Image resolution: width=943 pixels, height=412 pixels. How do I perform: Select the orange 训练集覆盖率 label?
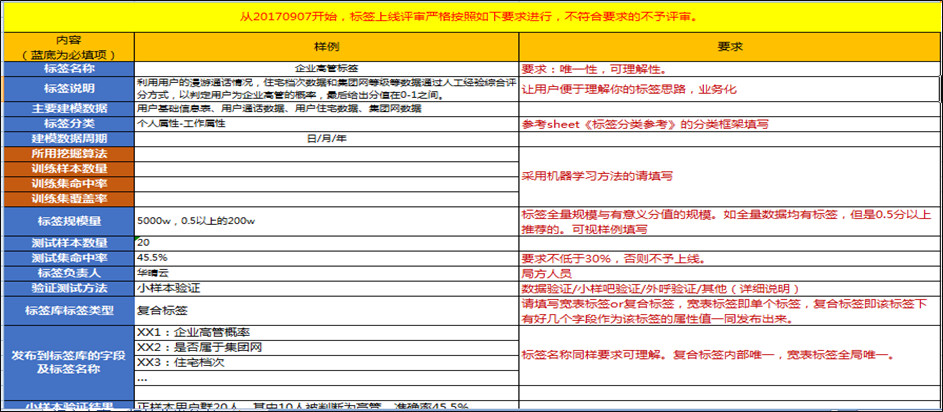[69, 199]
